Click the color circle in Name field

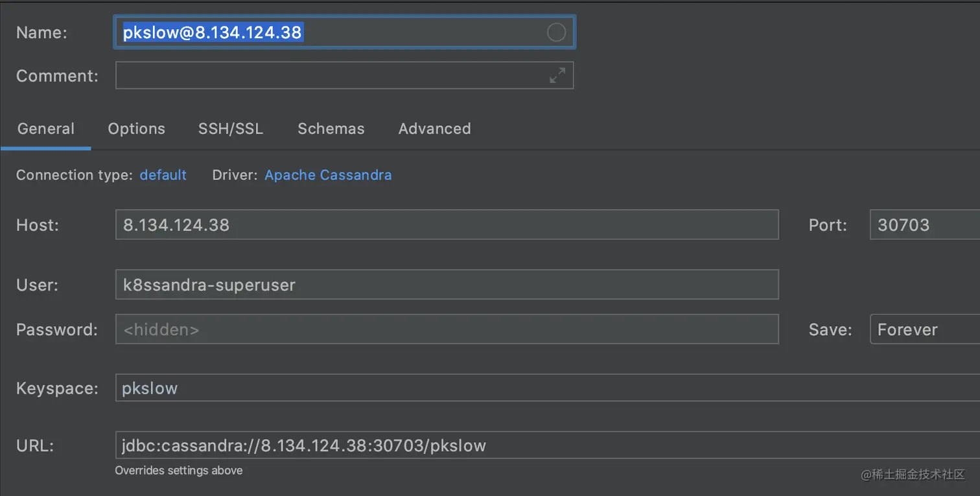point(556,32)
